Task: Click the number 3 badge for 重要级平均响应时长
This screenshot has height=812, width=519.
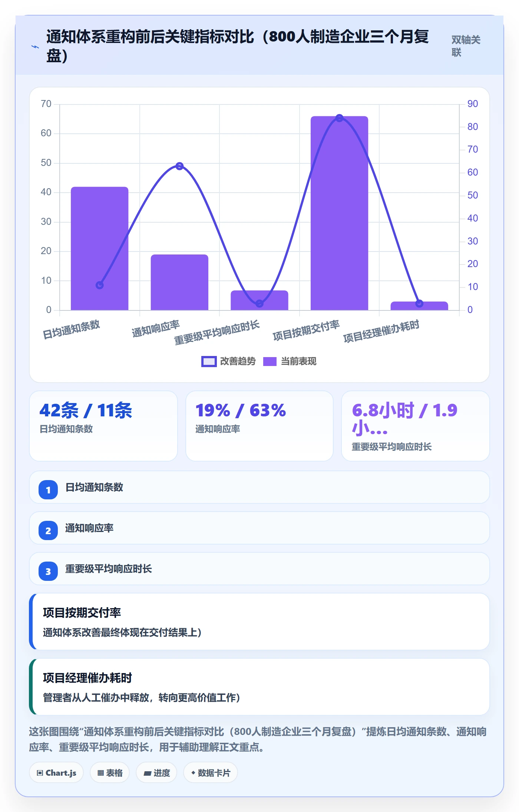Action: point(48,571)
